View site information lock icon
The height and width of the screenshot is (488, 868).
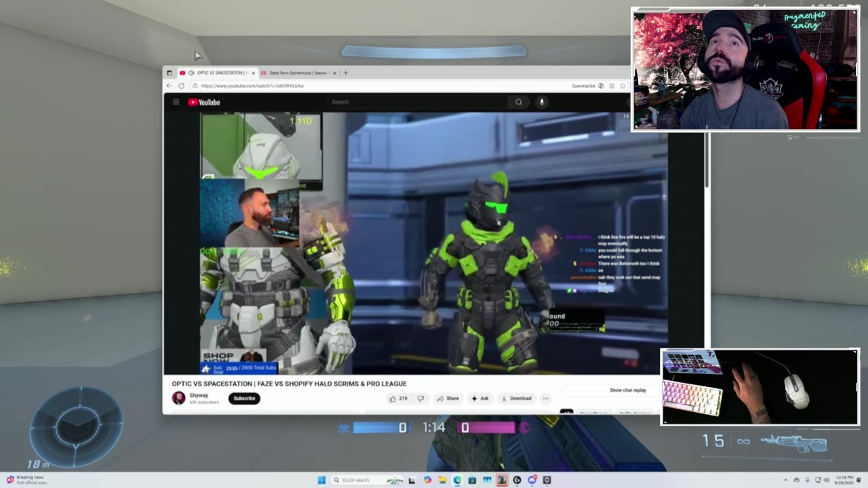coord(195,86)
